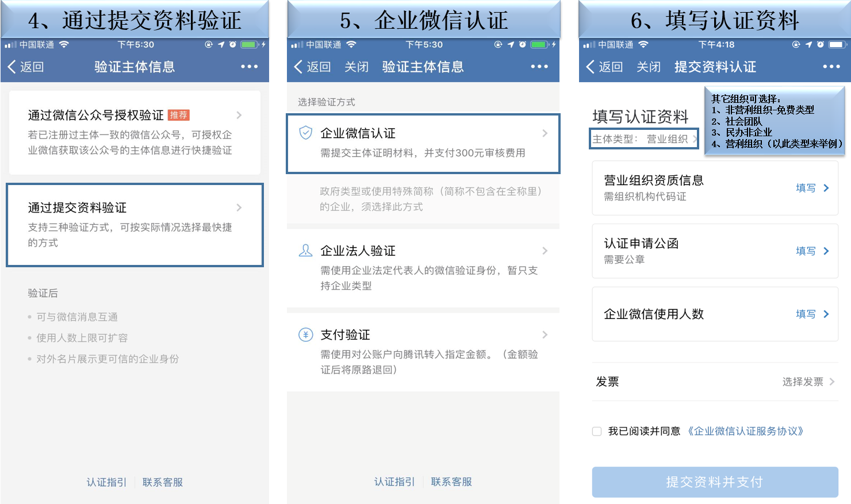Click the text 使用人数上限可扩容
The image size is (851, 504).
(x=82, y=338)
